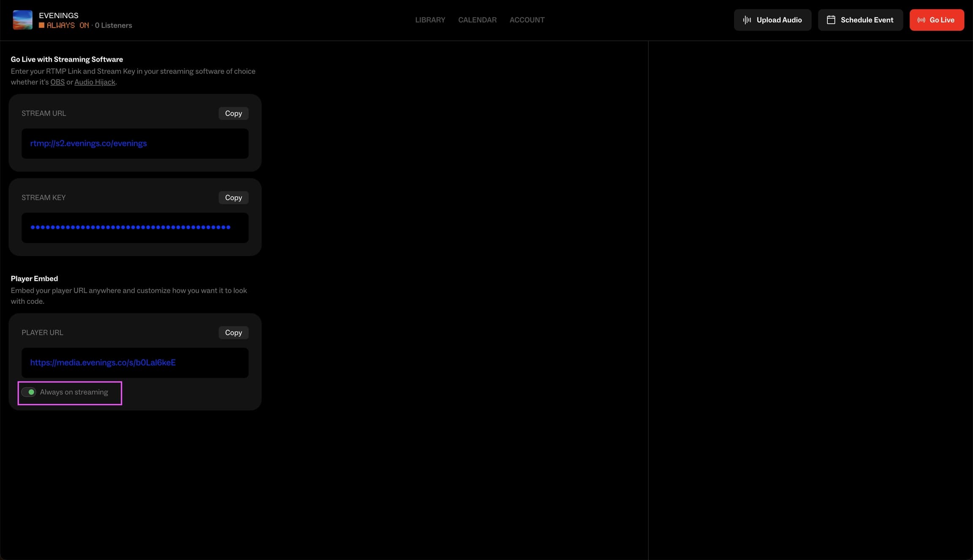
Task: Click the EVENINGS station name
Action: pos(59,15)
